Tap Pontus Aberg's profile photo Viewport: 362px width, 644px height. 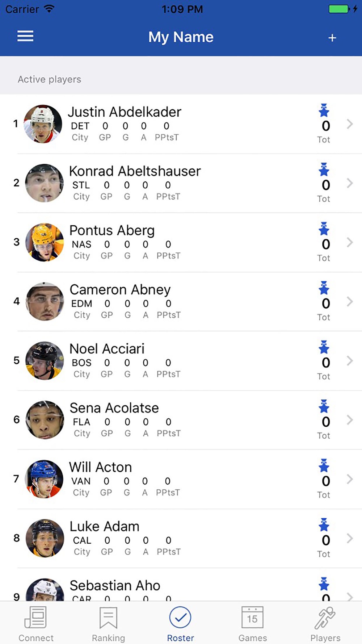click(x=45, y=242)
